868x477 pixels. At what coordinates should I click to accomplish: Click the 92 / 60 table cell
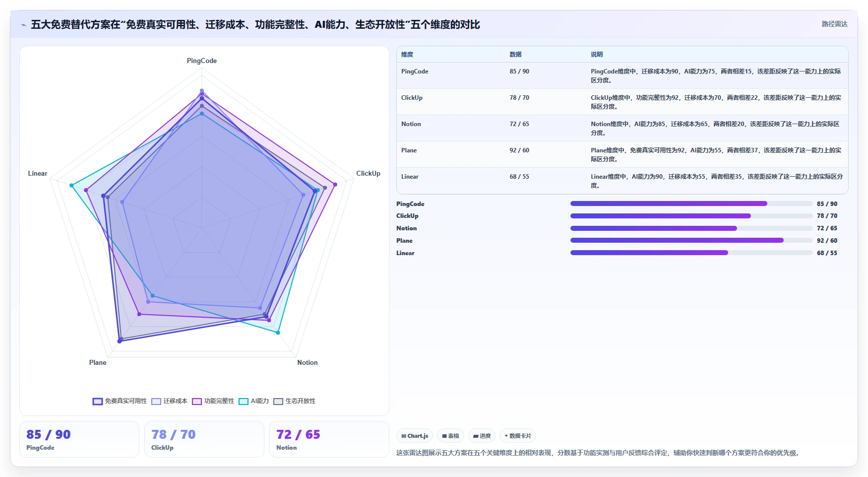pos(519,150)
